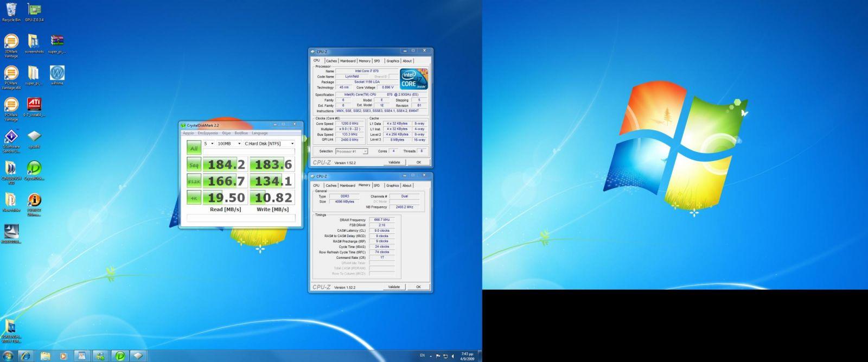Open the clock showing 7:43 in the taskbar
Viewport: 868px width, 362px height.
467,356
